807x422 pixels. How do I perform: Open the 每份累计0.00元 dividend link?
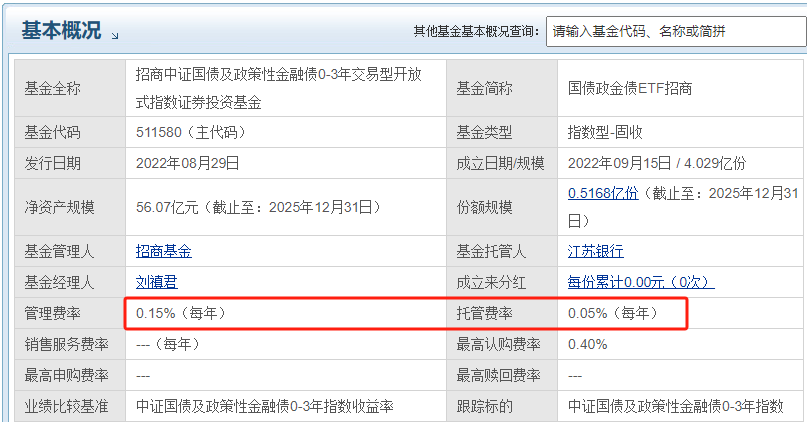[642, 282]
